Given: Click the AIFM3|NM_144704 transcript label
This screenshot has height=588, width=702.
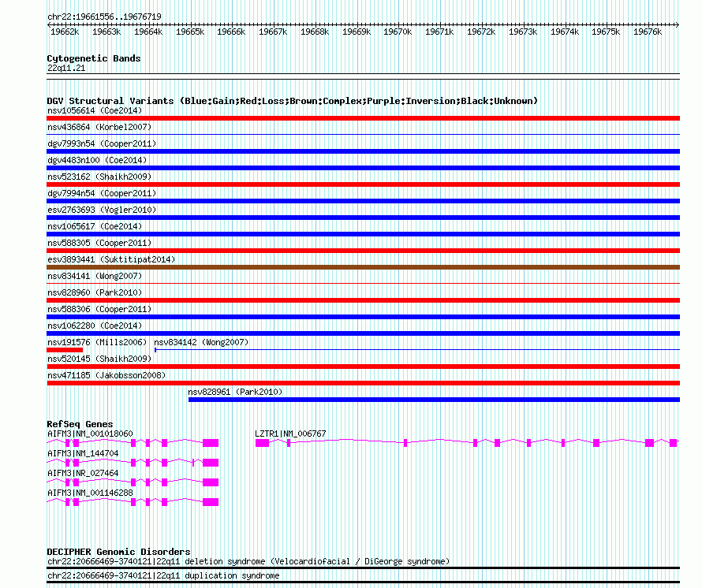Looking at the screenshot, I should pyautogui.click(x=83, y=453).
